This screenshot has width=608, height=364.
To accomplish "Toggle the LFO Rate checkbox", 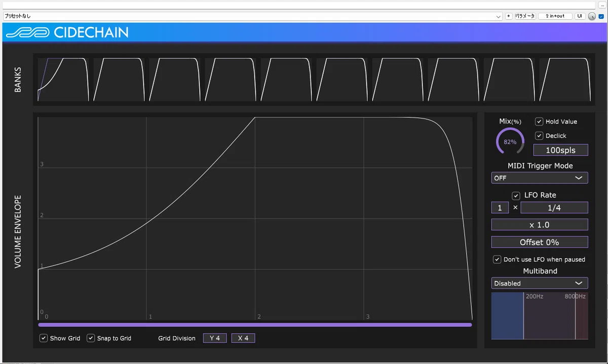I will [516, 195].
